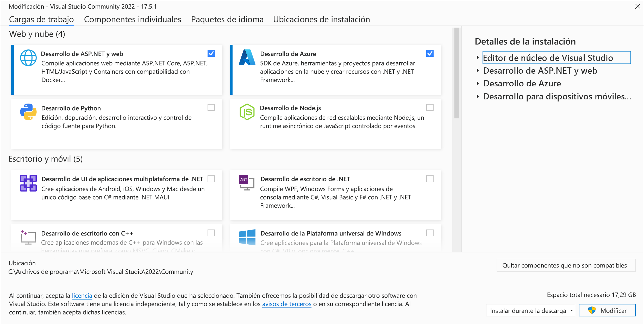This screenshot has height=325, width=644.
Task: Click the Python workload icon
Action: point(28,112)
